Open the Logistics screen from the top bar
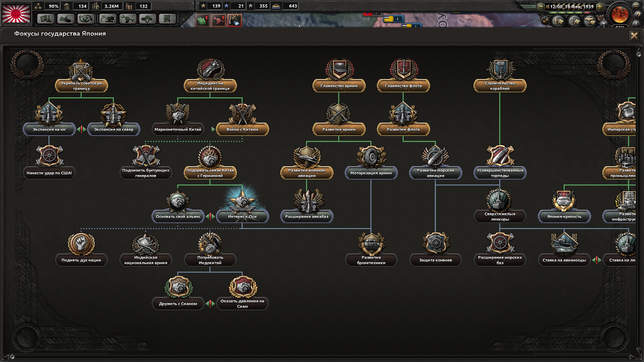Image resolution: width=644 pixels, height=362 pixels. (167, 19)
